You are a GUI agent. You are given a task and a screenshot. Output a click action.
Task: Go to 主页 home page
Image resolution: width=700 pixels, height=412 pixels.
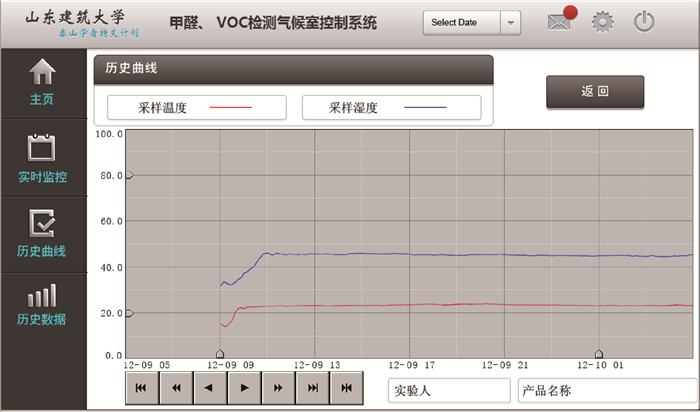[42, 83]
